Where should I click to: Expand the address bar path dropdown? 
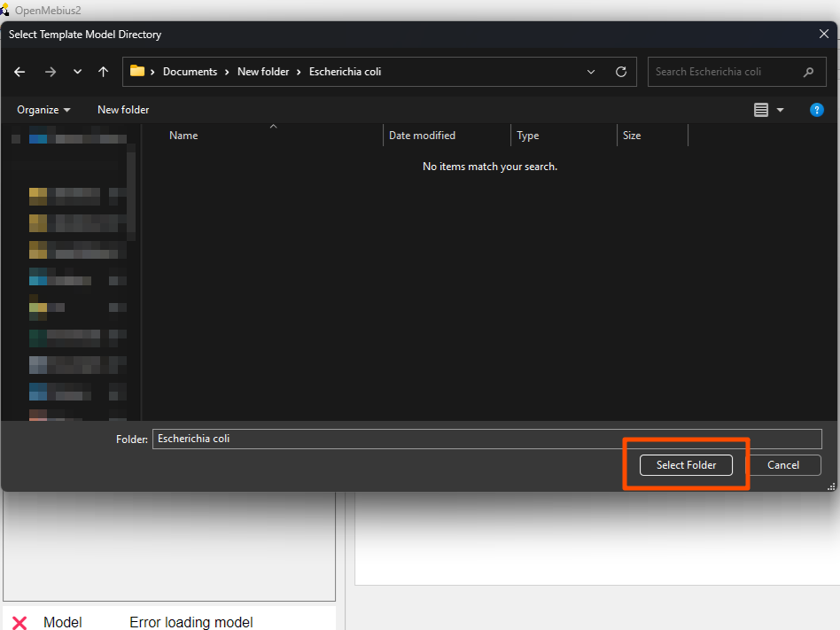pyautogui.click(x=590, y=72)
